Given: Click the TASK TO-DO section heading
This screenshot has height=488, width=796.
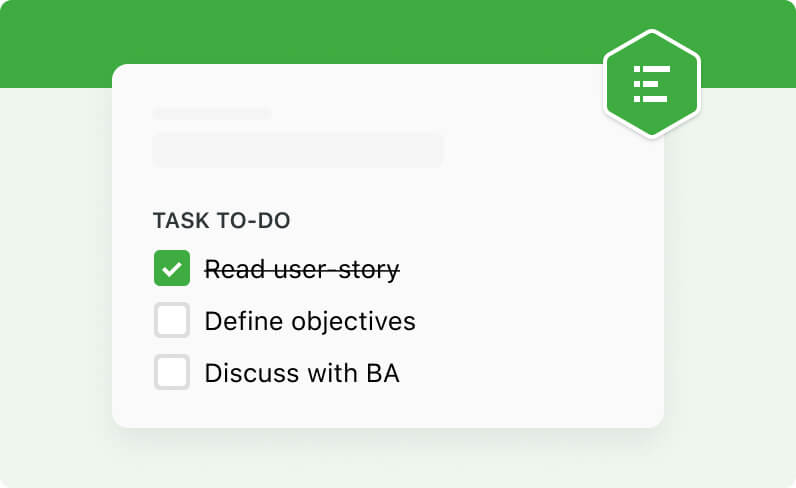Looking at the screenshot, I should coord(222,221).
